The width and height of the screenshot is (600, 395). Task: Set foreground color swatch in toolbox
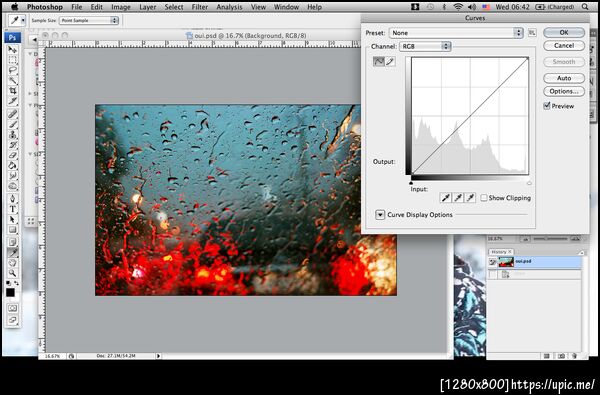(10, 292)
